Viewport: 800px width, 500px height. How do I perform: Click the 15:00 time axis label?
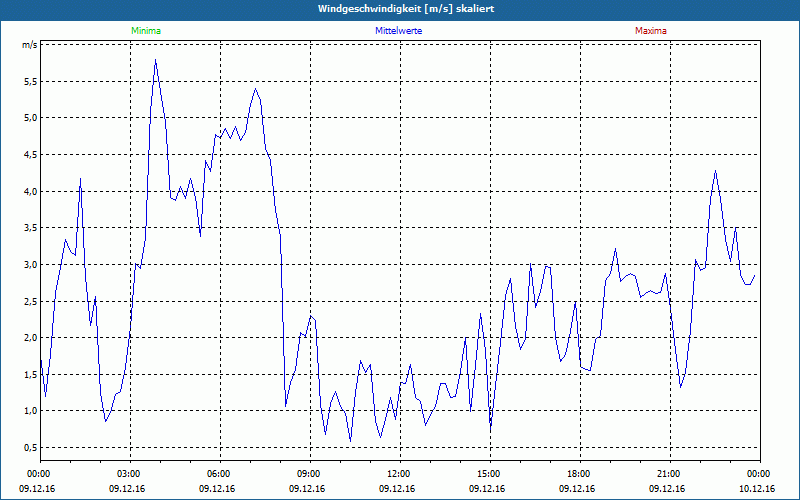click(x=490, y=474)
